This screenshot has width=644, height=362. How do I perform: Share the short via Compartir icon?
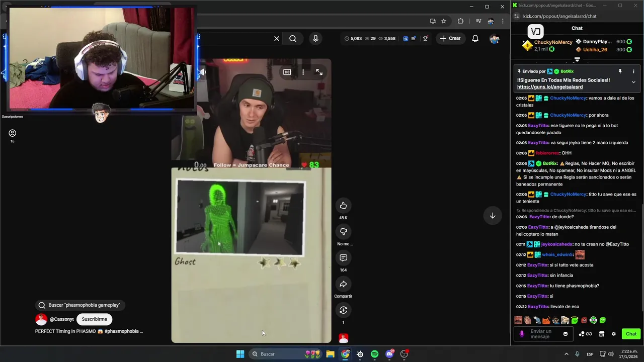pos(343,284)
